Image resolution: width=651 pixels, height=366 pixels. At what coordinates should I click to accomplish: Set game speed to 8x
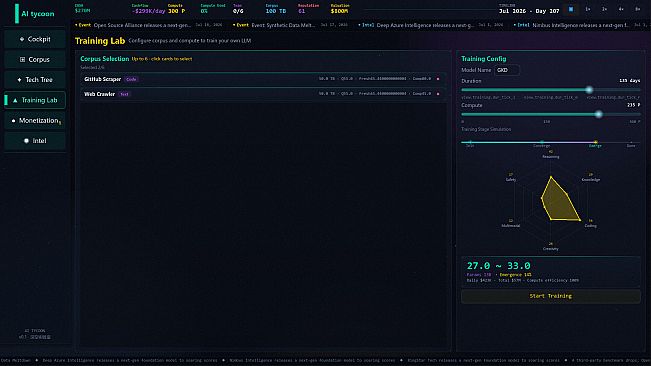pos(637,9)
